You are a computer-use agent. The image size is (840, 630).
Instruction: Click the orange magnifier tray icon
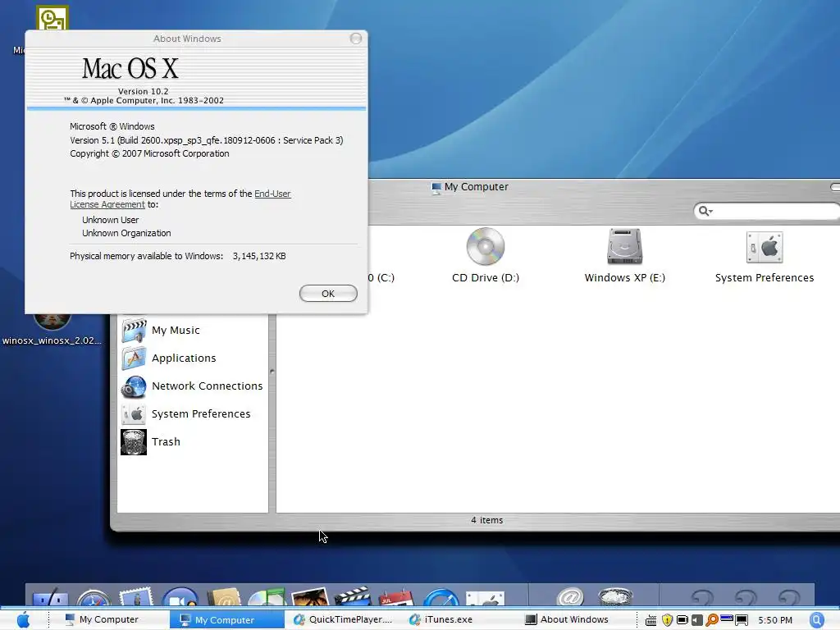712,620
